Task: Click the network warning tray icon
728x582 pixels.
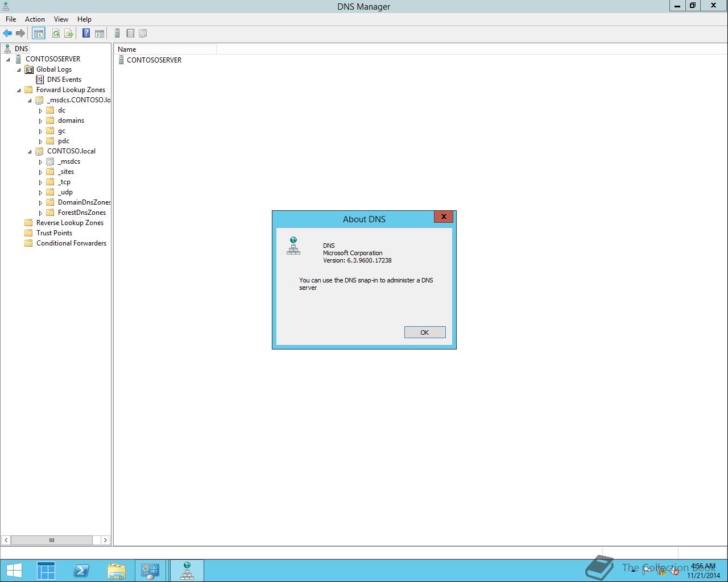Action: [x=661, y=571]
